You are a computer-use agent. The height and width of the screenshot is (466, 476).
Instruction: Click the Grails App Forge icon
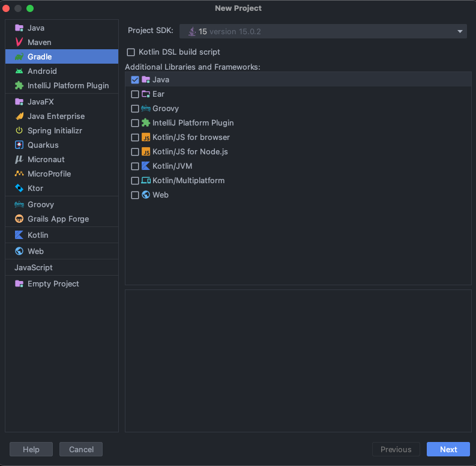(x=19, y=219)
